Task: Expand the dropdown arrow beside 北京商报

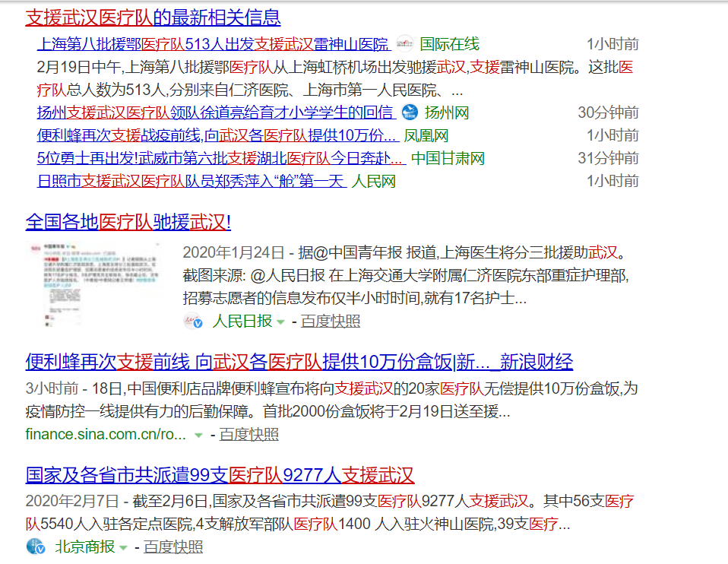Action: 123,547
